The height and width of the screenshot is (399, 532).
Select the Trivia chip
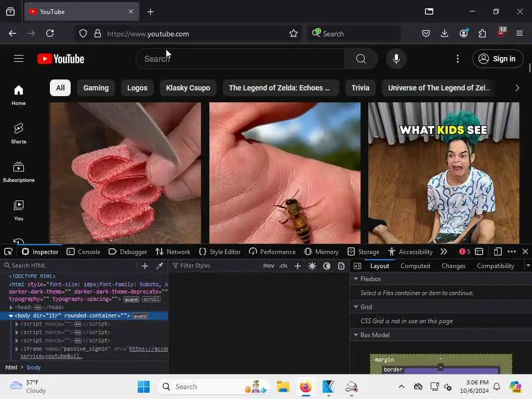pyautogui.click(x=361, y=88)
